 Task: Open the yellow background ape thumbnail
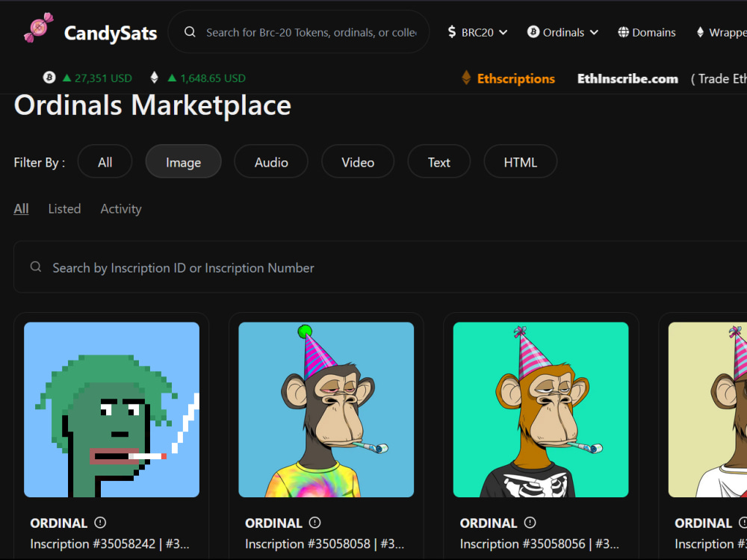tap(707, 409)
